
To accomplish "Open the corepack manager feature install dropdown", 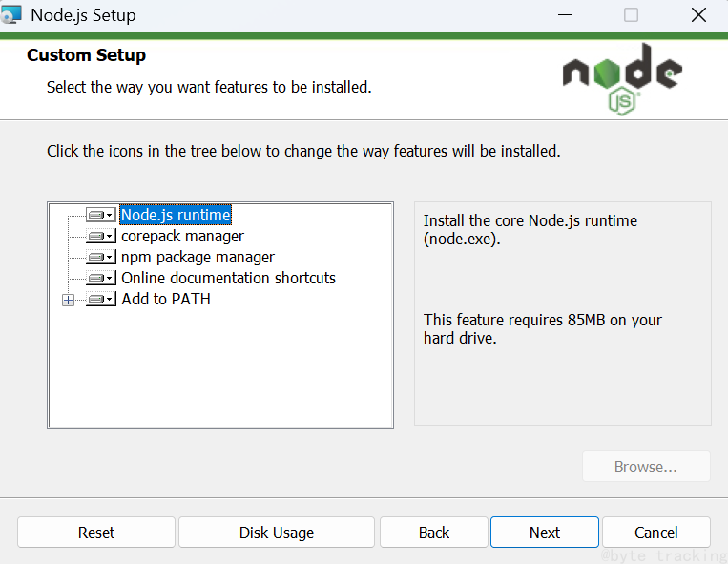I will 101,237.
